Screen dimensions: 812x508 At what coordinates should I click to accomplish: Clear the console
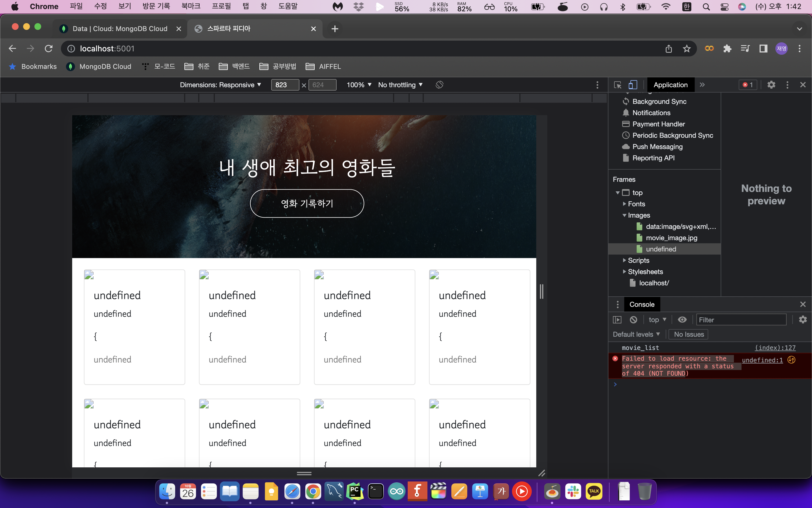[633, 319]
